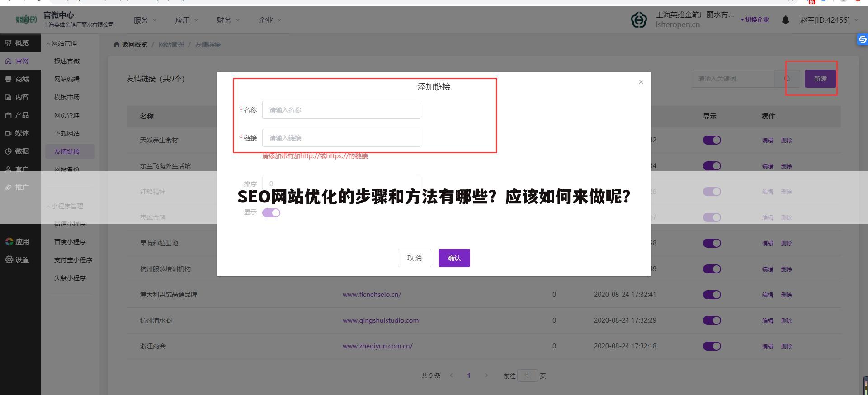
Task: Open the 媒体 sidebar section
Action: point(17,133)
